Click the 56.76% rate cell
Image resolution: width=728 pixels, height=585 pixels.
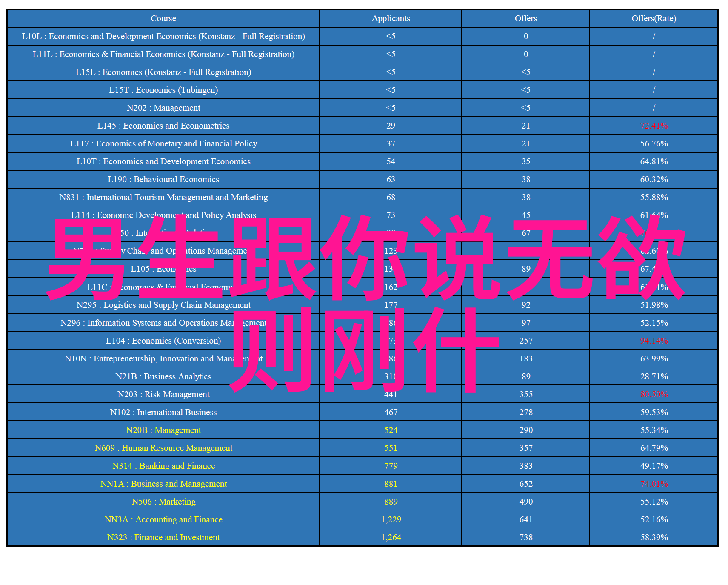pos(654,143)
